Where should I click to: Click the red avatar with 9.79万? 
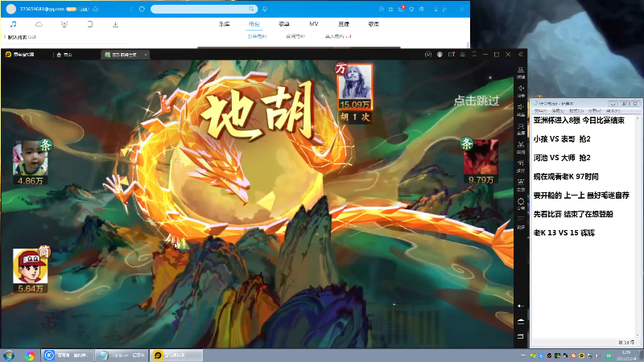pyautogui.click(x=481, y=157)
